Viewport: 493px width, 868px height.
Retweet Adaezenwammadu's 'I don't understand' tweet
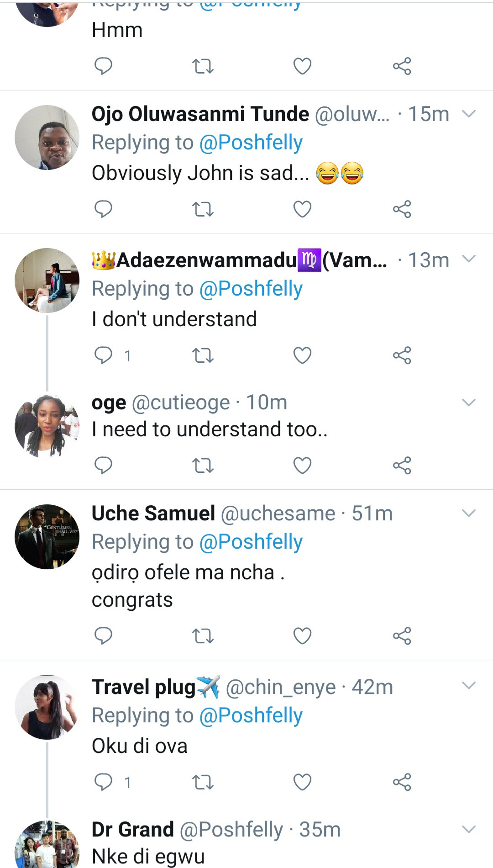pyautogui.click(x=203, y=355)
